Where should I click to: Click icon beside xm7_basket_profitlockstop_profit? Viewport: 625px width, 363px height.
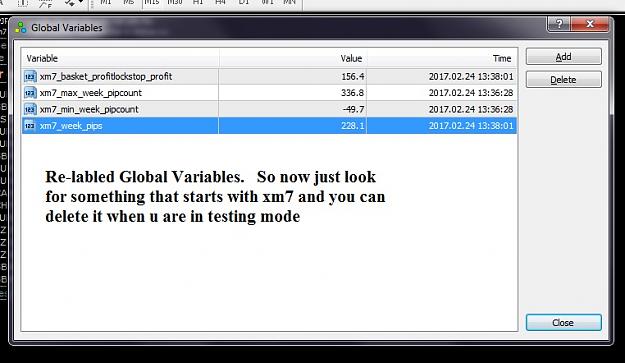(30, 76)
